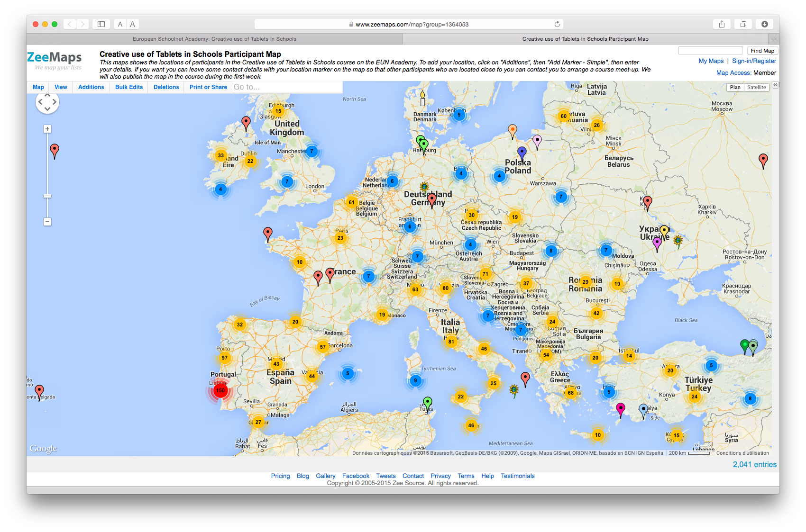The image size is (806, 532).
Task: Open Safari downloads icon
Action: 764,24
